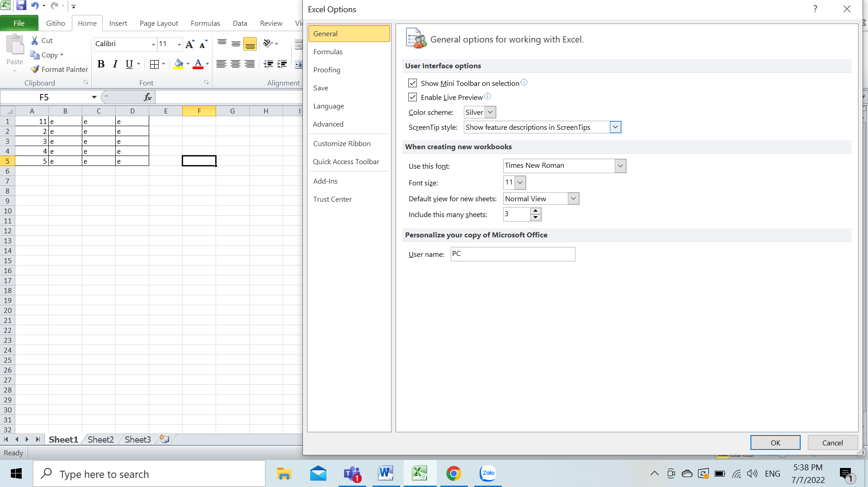Select cell A1 containing 11
The height and width of the screenshot is (487, 868).
pyautogui.click(x=32, y=121)
